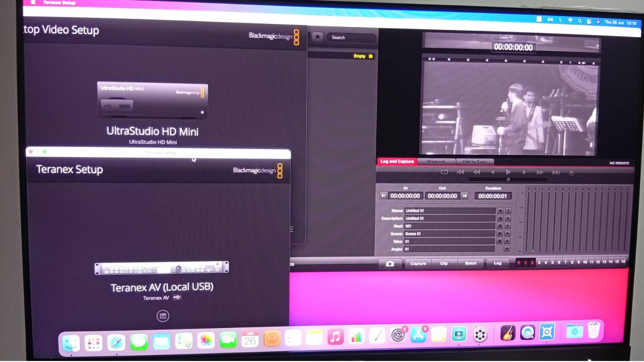644x362 pixels.
Task: Mark the Out point
Action: 465,196
